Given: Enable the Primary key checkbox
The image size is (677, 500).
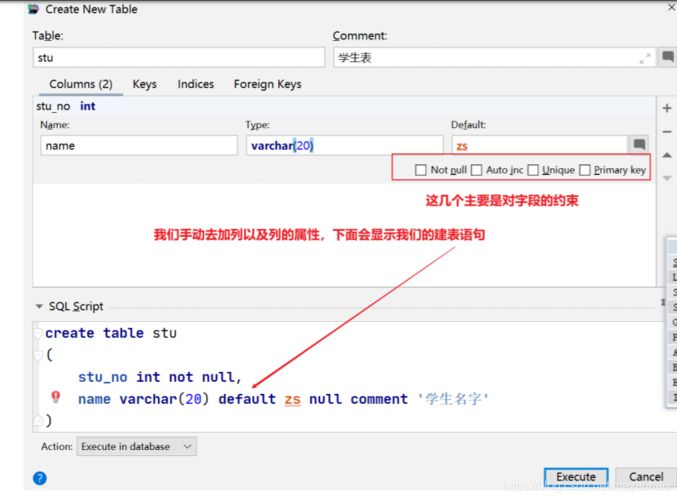Looking at the screenshot, I should point(585,170).
